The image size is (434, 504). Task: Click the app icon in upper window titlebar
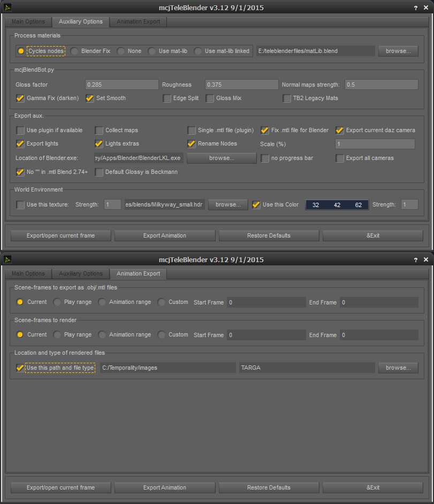point(7,7)
